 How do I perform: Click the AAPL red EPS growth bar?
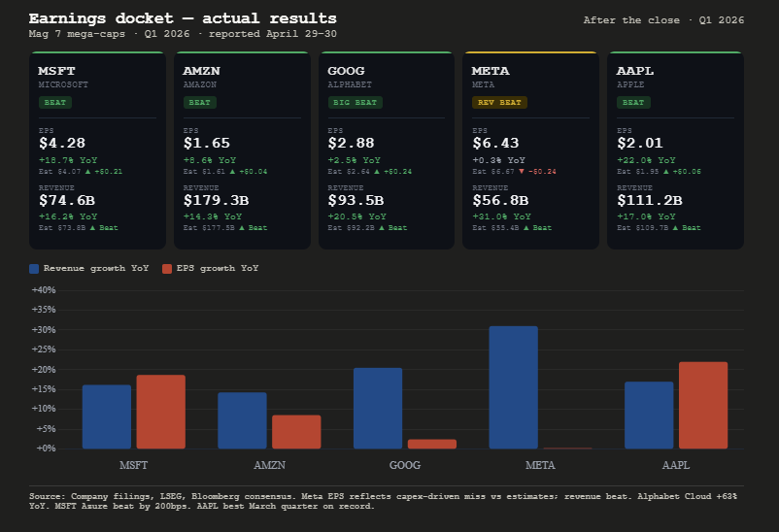click(703, 406)
